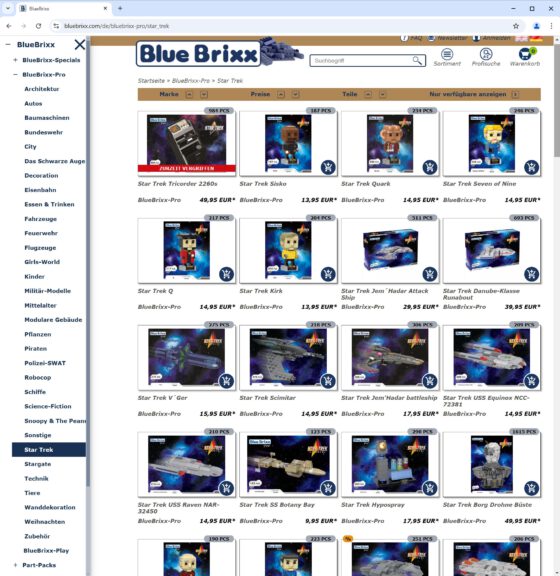Add Star Trek Q to cart
560x576 pixels.
pyautogui.click(x=226, y=274)
